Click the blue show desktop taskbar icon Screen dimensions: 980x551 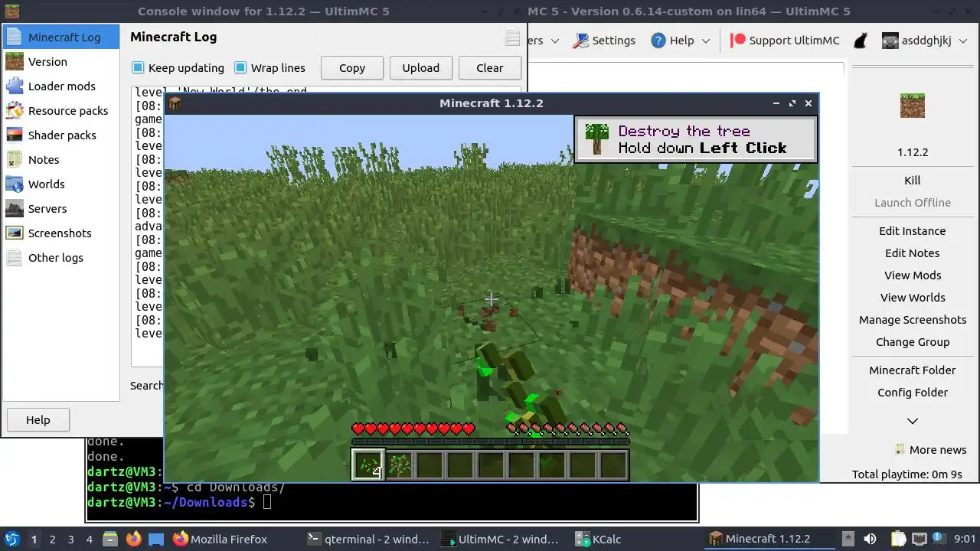pos(156,540)
